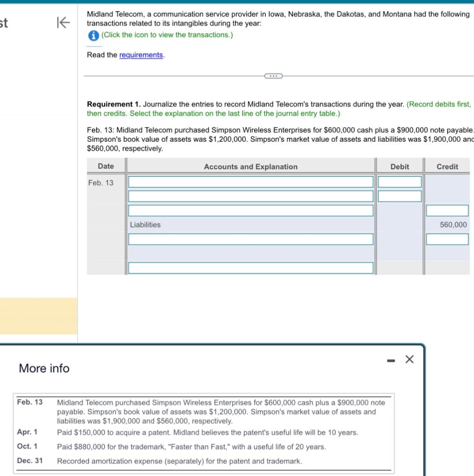This screenshot has height=476, width=474.
Task: Click the Requirement 1 heading text
Action: [114, 104]
